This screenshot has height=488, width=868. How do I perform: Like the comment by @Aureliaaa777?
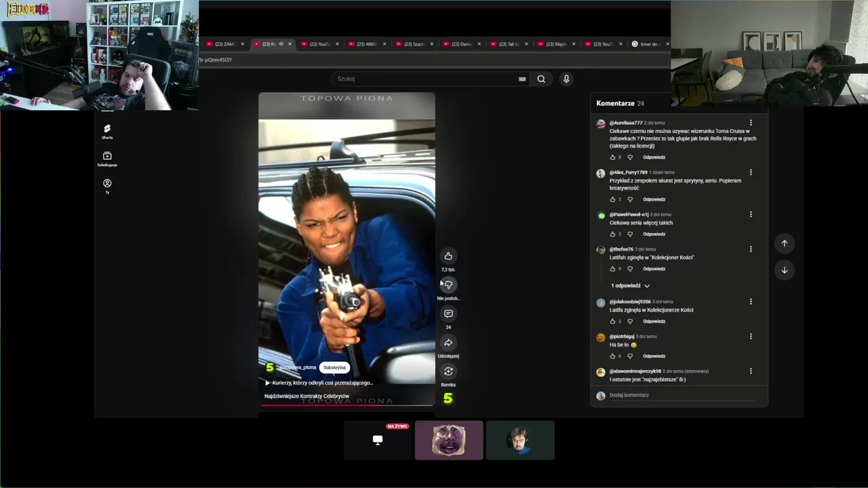click(613, 157)
